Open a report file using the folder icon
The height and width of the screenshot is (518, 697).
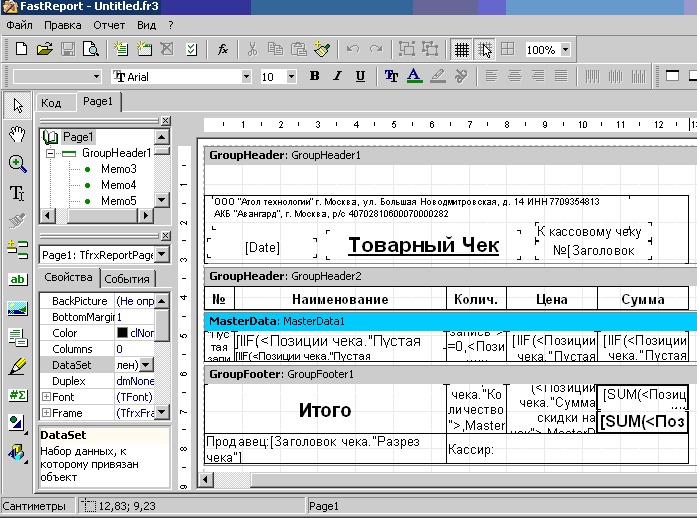44,49
